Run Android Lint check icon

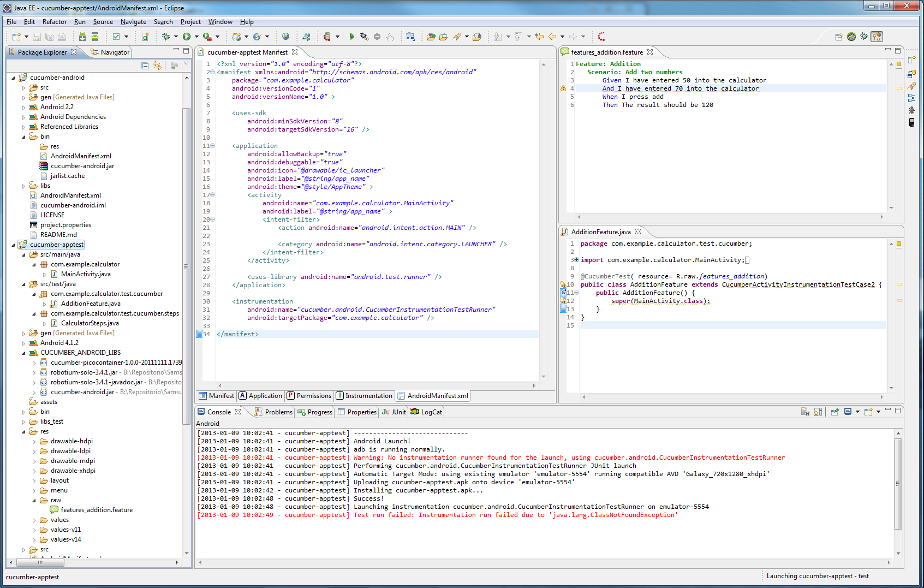[x=116, y=37]
